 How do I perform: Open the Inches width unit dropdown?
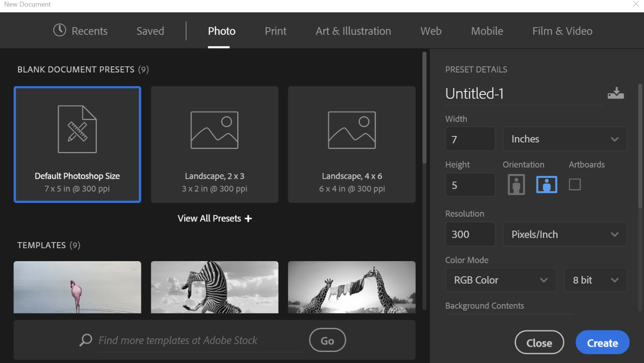[x=564, y=139]
